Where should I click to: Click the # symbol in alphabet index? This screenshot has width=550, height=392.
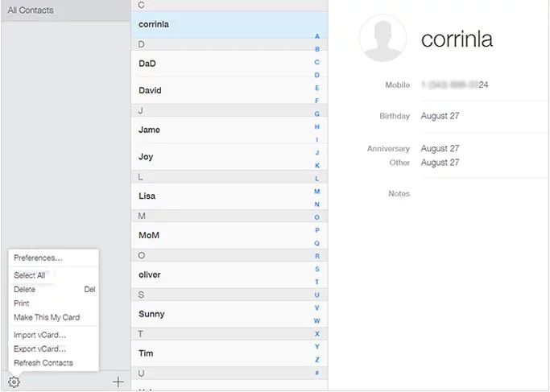click(x=317, y=373)
